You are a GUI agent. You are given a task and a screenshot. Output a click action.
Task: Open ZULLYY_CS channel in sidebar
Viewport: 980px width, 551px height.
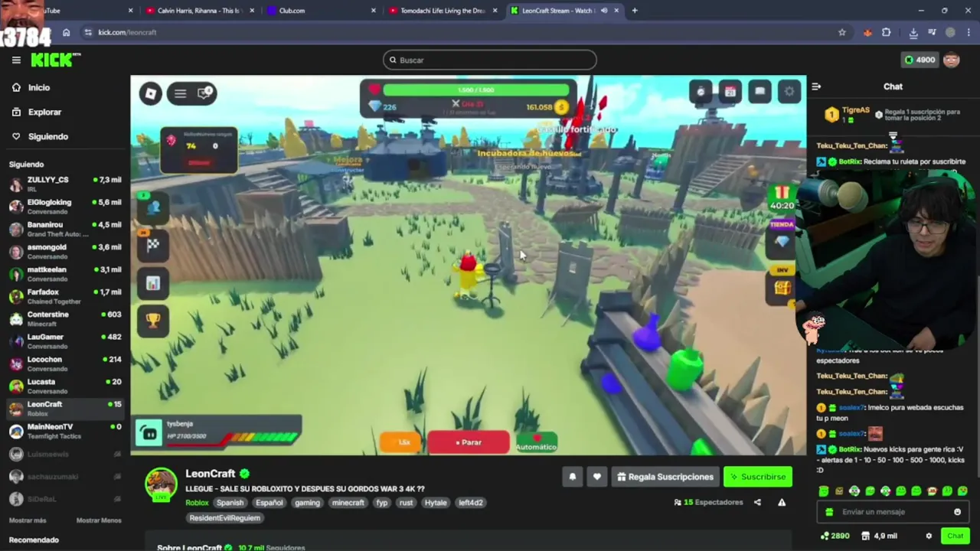tap(65, 184)
